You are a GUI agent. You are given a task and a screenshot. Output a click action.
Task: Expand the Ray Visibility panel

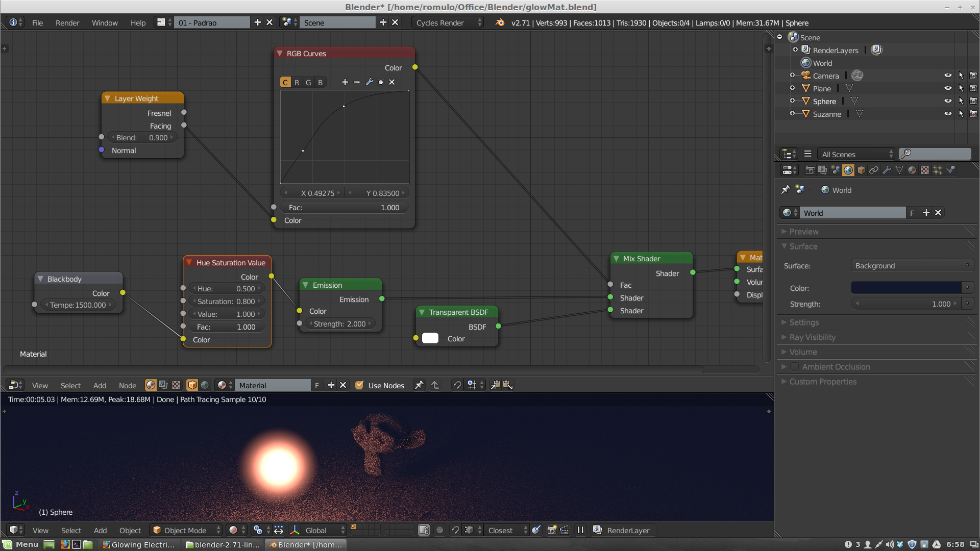point(812,337)
